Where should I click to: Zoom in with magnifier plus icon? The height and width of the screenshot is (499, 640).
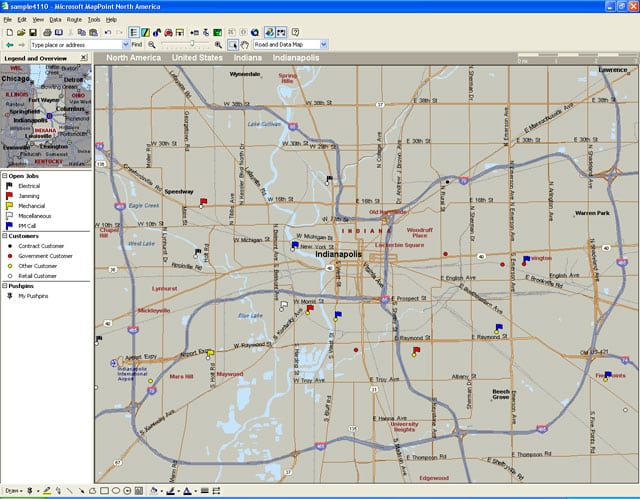218,44
